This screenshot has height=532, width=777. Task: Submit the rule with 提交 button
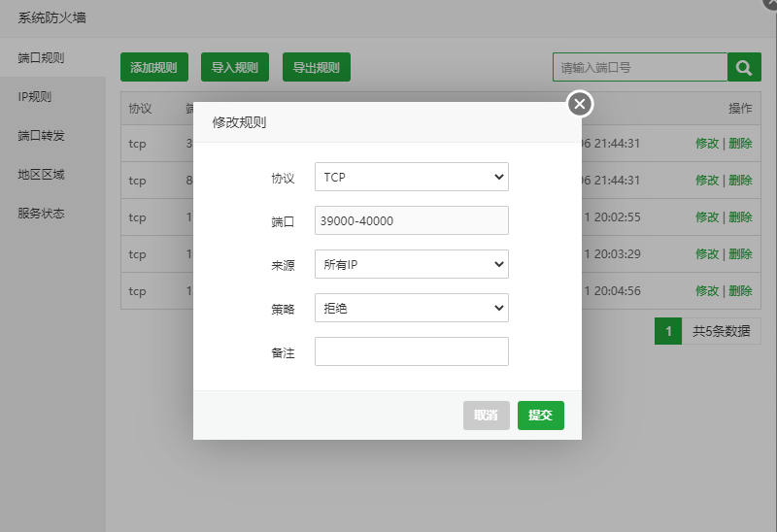tap(541, 416)
